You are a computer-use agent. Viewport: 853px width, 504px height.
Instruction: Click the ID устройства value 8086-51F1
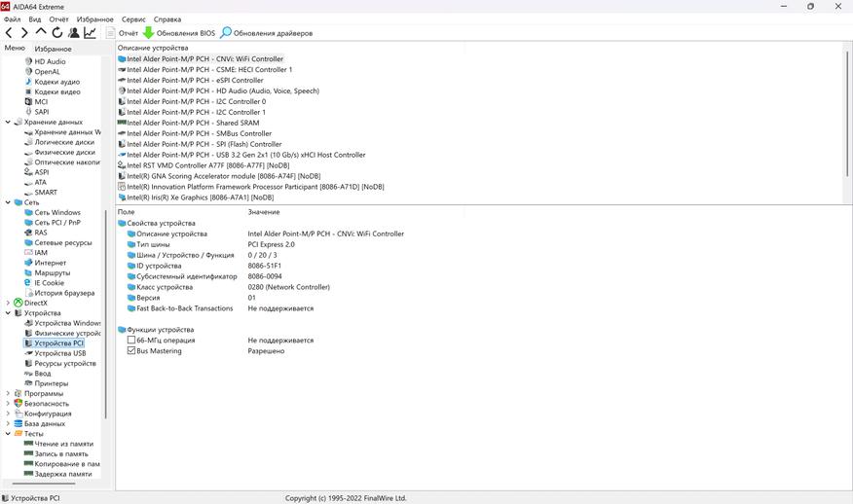coord(265,266)
